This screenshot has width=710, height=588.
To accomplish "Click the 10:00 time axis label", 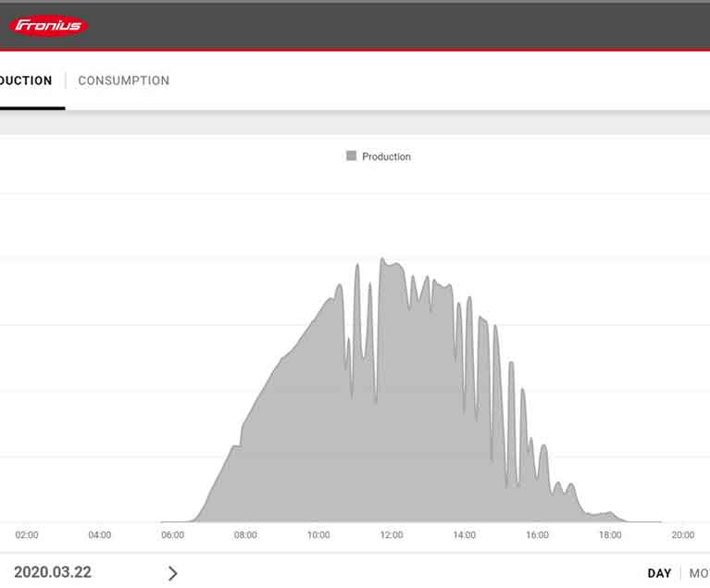I will click(x=318, y=534).
